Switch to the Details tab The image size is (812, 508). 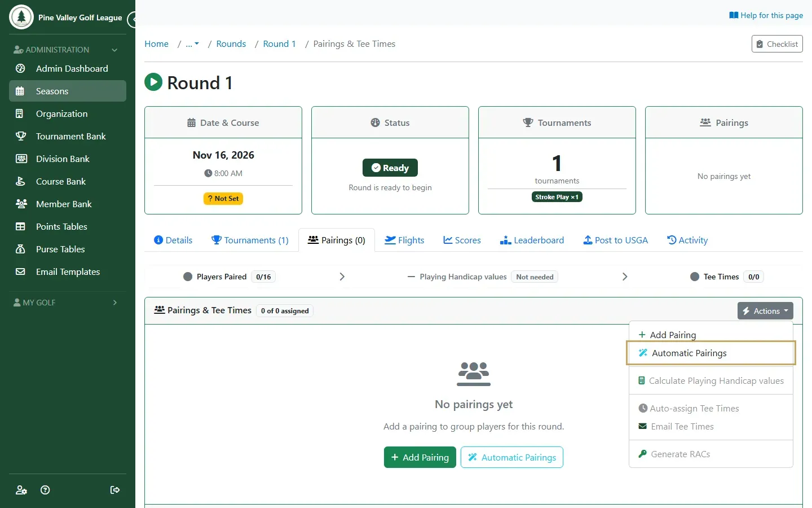pyautogui.click(x=173, y=240)
